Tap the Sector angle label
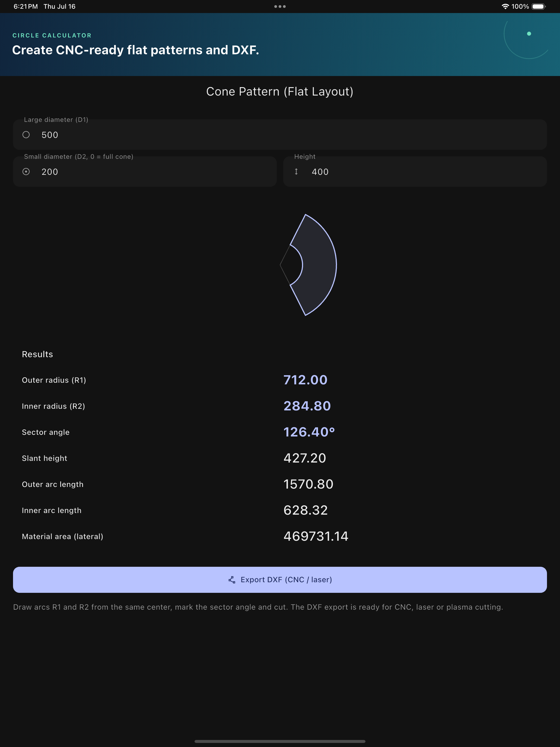Viewport: 560px width, 747px height. coord(46,432)
